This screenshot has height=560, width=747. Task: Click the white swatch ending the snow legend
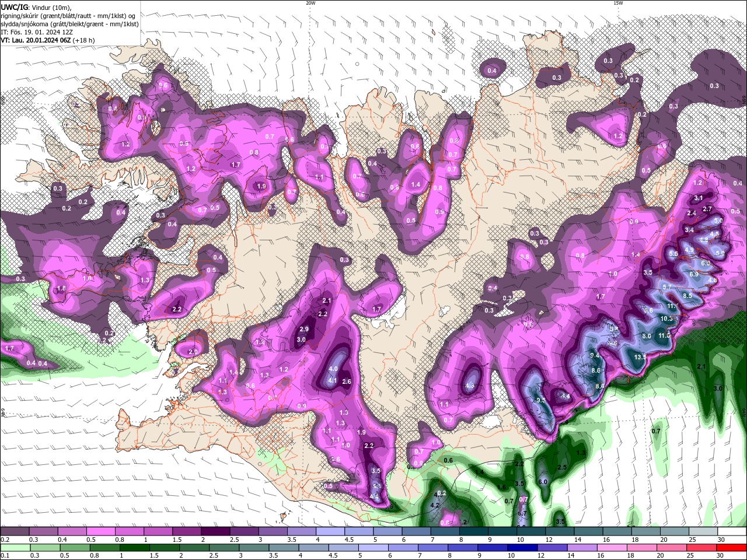click(732, 532)
